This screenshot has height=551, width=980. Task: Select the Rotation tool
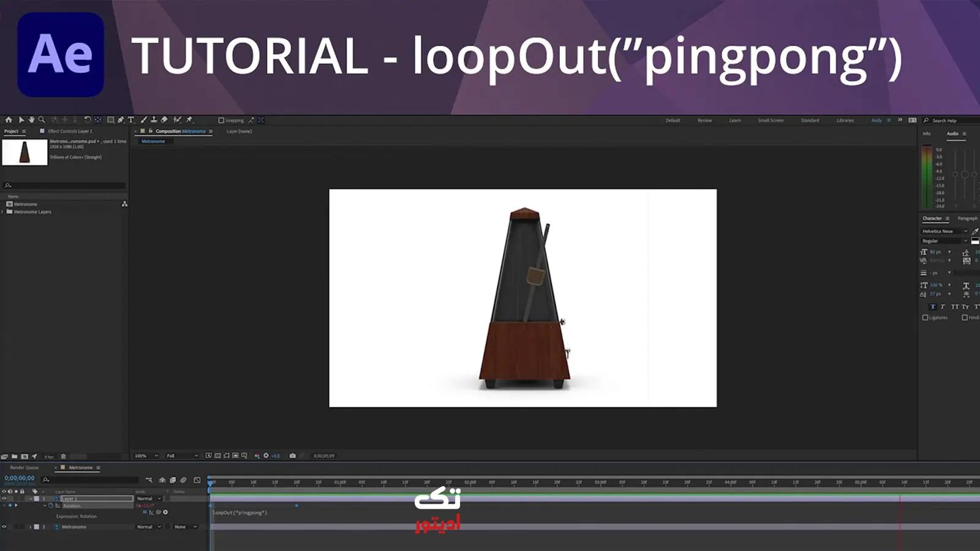[x=88, y=120]
